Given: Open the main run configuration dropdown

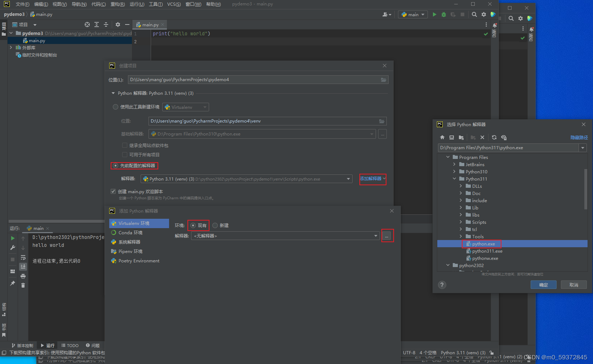Looking at the screenshot, I should (x=413, y=14).
